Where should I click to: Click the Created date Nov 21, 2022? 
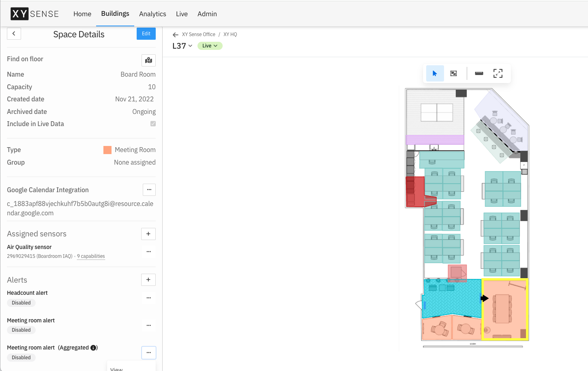(x=134, y=99)
